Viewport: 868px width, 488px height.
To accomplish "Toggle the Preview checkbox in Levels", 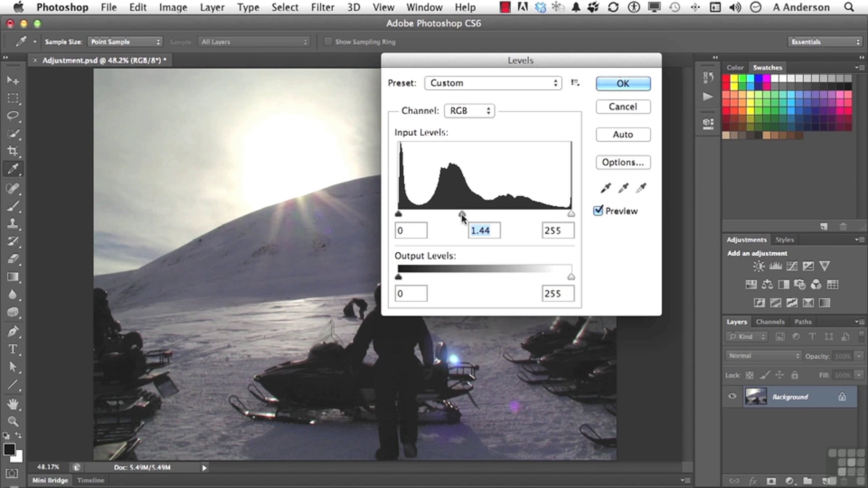I will pyautogui.click(x=598, y=211).
